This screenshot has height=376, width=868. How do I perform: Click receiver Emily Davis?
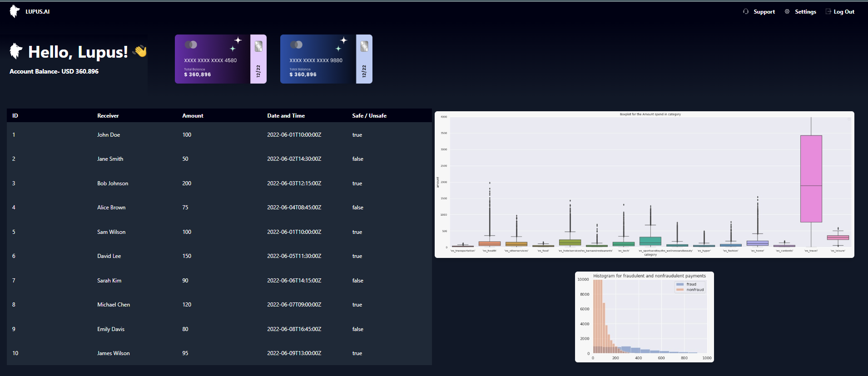pyautogui.click(x=111, y=329)
